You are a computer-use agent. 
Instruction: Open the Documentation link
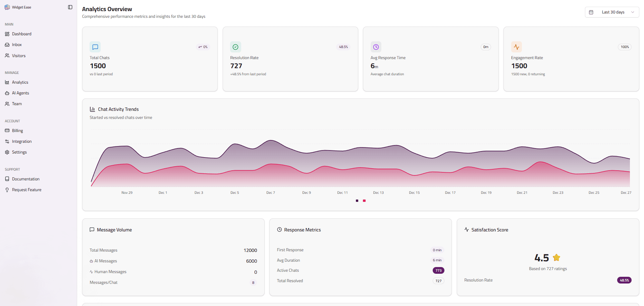pyautogui.click(x=25, y=179)
